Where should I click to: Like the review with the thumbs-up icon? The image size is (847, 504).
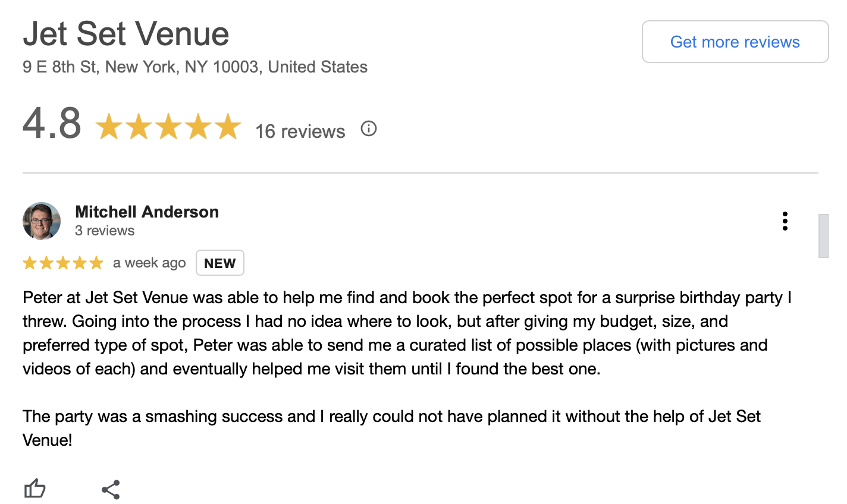35,489
